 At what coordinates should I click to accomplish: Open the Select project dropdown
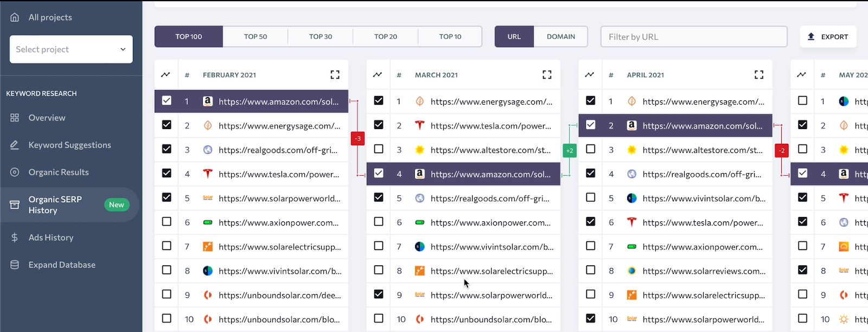71,49
